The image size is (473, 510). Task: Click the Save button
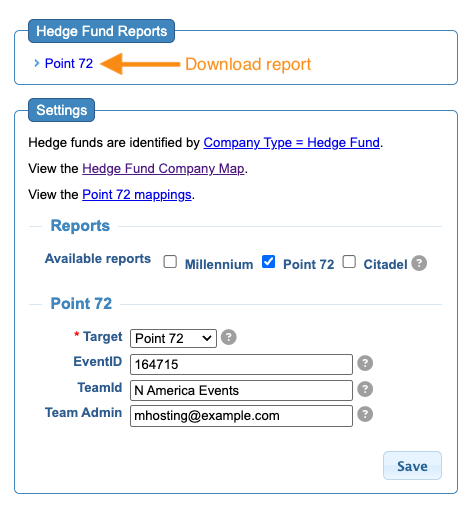tap(412, 466)
